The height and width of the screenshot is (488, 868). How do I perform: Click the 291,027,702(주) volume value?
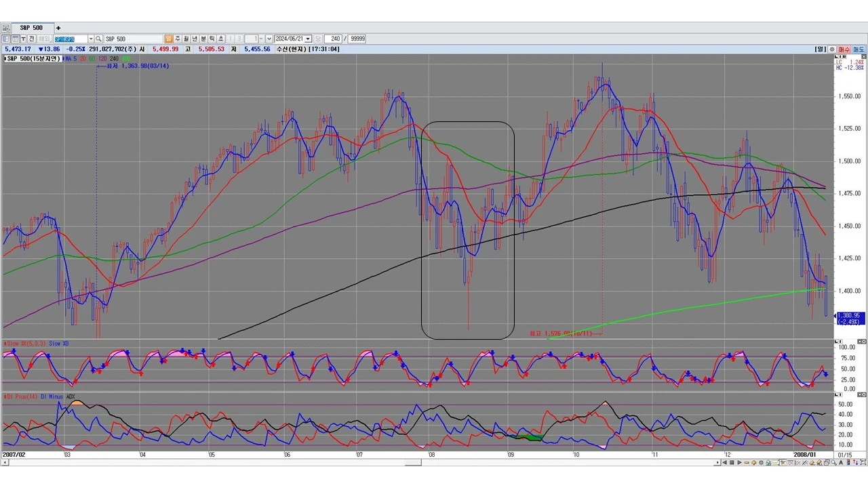113,49
